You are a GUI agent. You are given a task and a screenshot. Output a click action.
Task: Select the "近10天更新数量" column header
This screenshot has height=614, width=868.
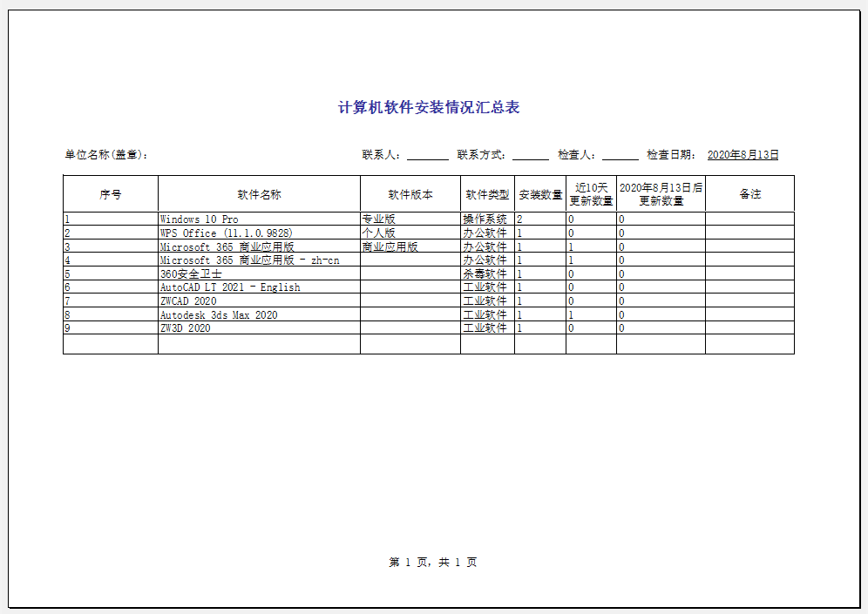[x=591, y=194]
